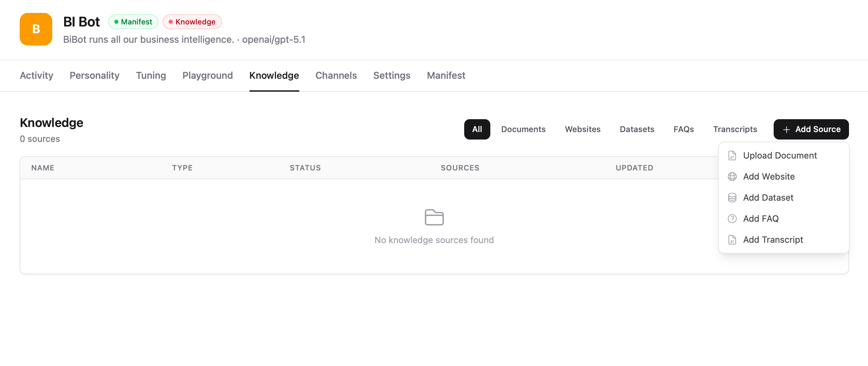Select the Datasets filter
The width and height of the screenshot is (868, 366).
pos(637,129)
